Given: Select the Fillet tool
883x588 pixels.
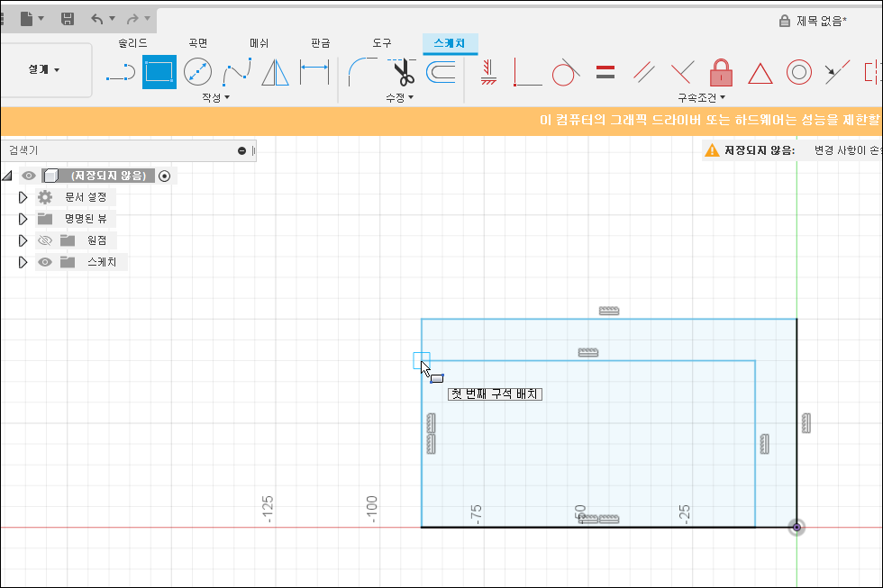Looking at the screenshot, I should click(362, 72).
